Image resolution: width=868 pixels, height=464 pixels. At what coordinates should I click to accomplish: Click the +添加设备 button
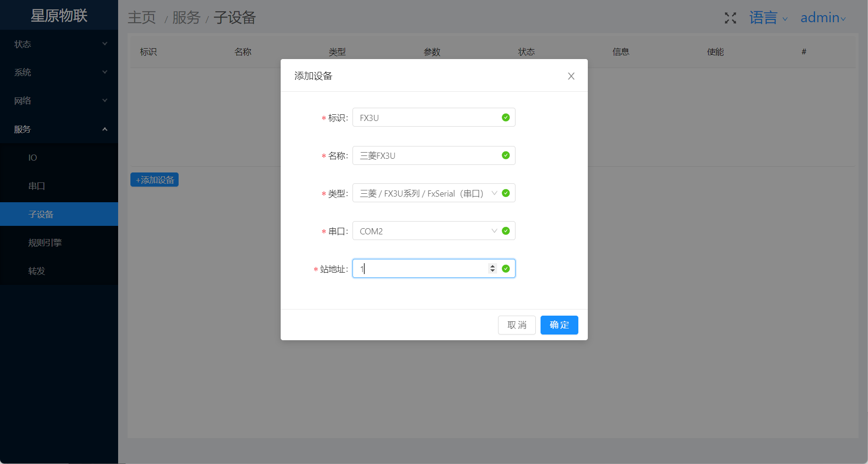click(155, 180)
